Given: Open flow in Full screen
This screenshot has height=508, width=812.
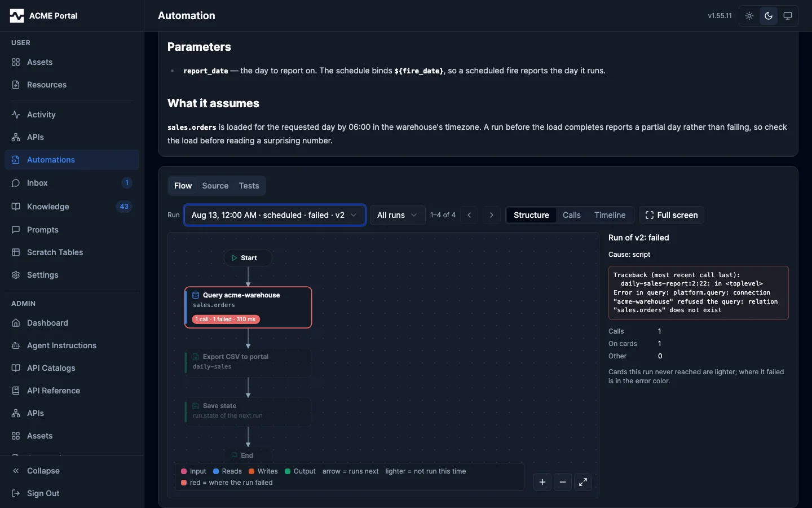Looking at the screenshot, I should 672,215.
